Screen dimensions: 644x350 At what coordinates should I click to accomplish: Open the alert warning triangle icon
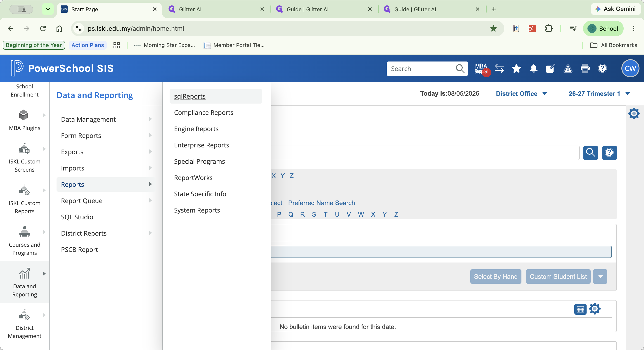tap(568, 69)
